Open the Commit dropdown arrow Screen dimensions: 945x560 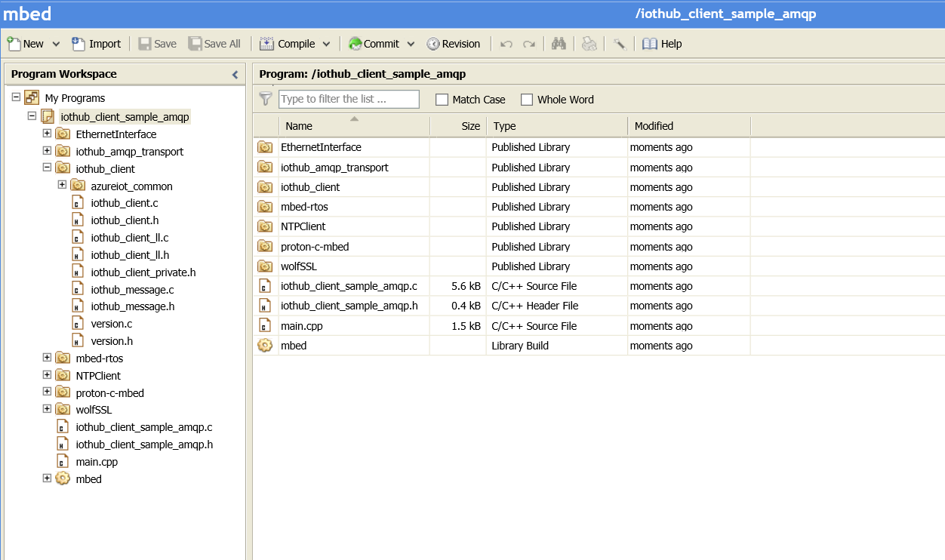(x=411, y=44)
